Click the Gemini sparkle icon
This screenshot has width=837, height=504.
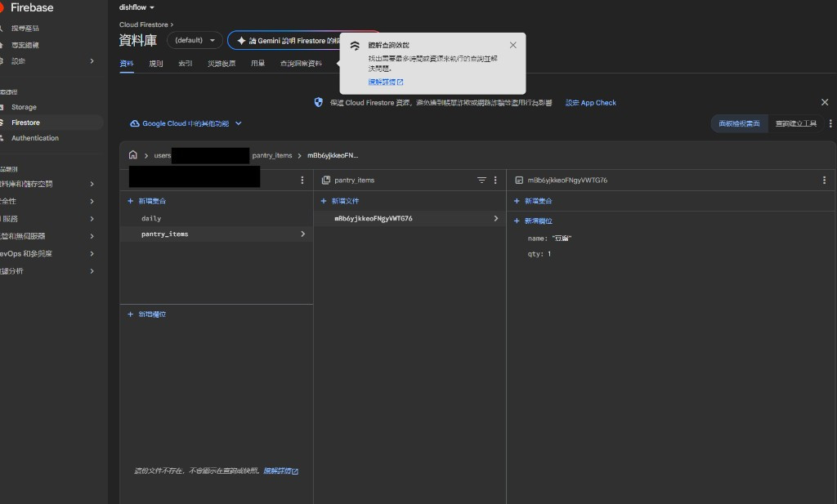coord(241,41)
